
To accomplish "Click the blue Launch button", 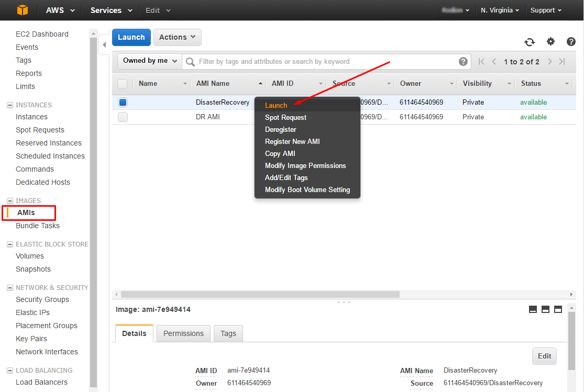I will (x=131, y=37).
